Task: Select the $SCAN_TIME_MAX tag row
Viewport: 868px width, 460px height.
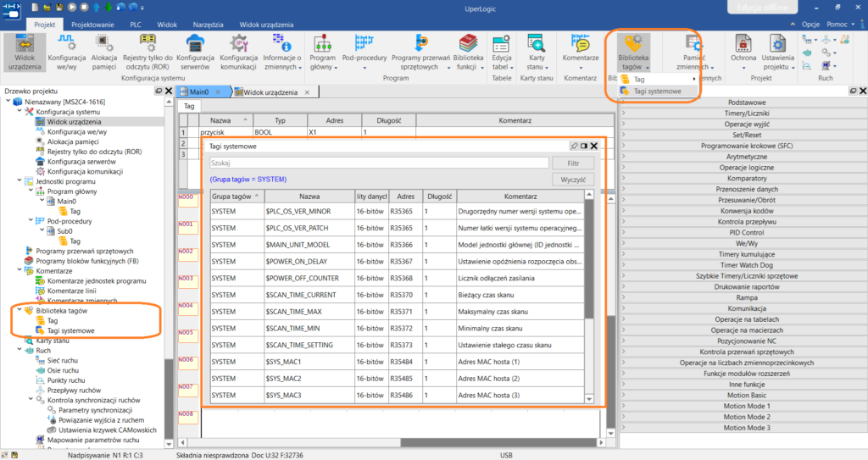Action: (397, 312)
